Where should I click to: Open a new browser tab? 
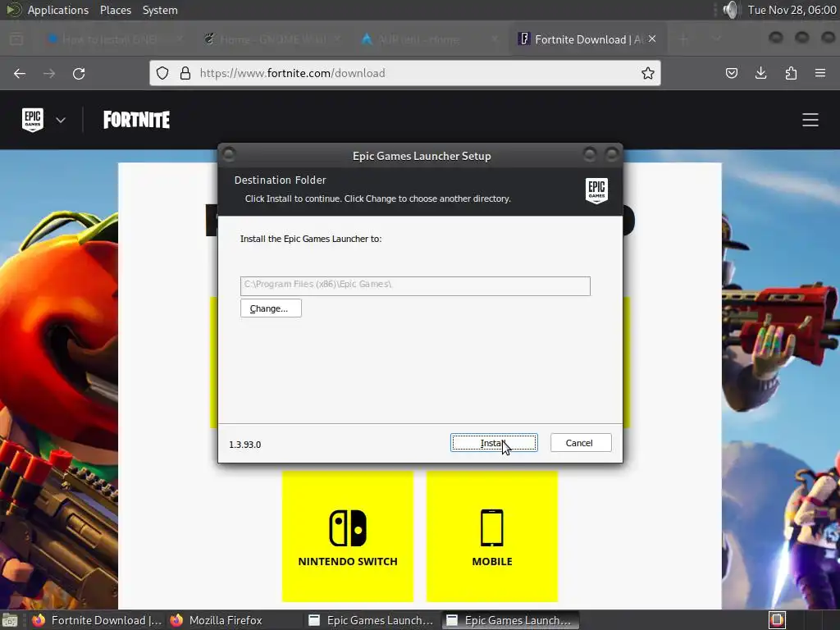click(x=683, y=39)
